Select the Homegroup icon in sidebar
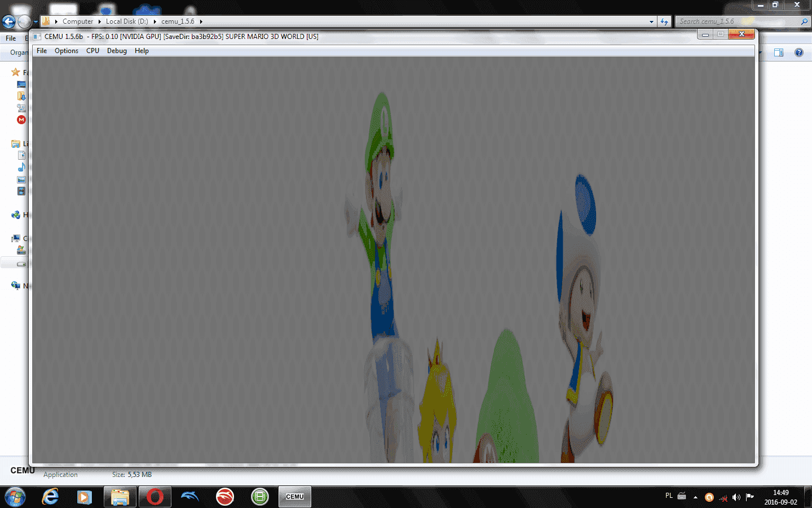This screenshot has width=812, height=508. coord(16,215)
